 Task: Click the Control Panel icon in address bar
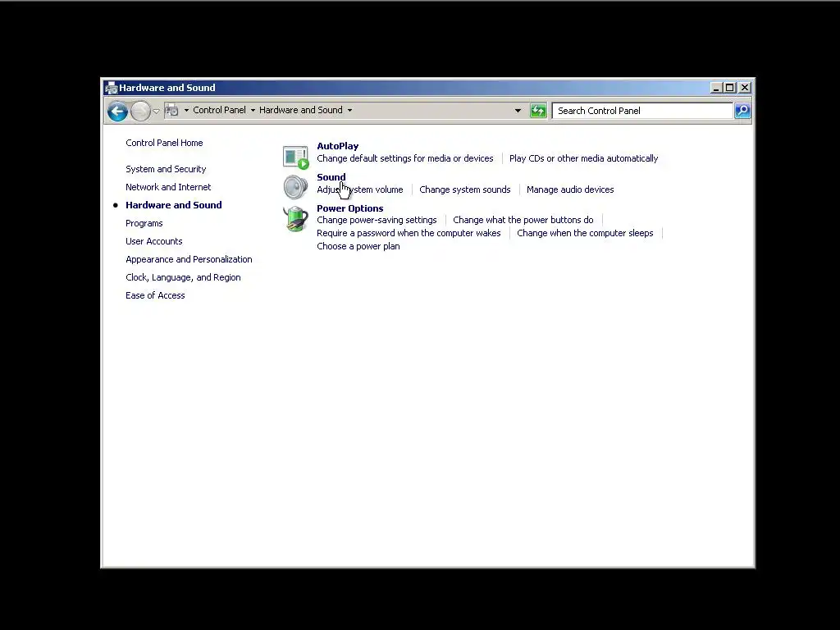(171, 111)
